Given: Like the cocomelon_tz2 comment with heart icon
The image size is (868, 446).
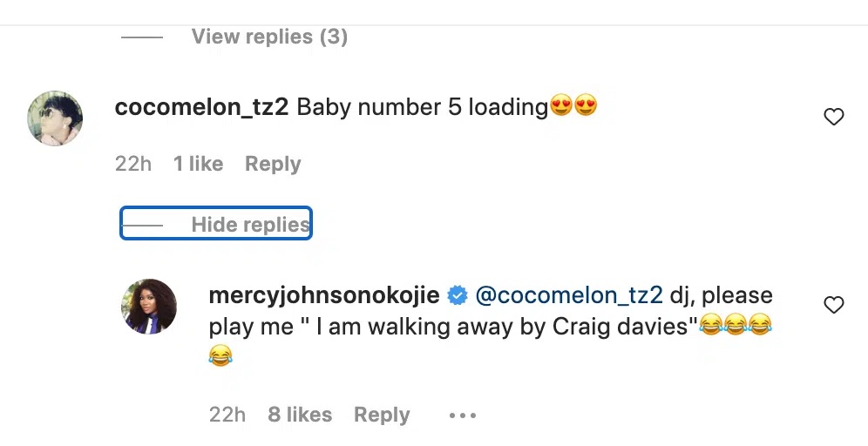Looking at the screenshot, I should 834,117.
